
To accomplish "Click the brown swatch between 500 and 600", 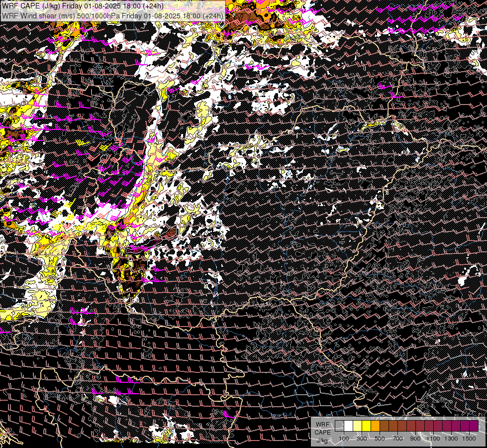I will pyautogui.click(x=384, y=426).
